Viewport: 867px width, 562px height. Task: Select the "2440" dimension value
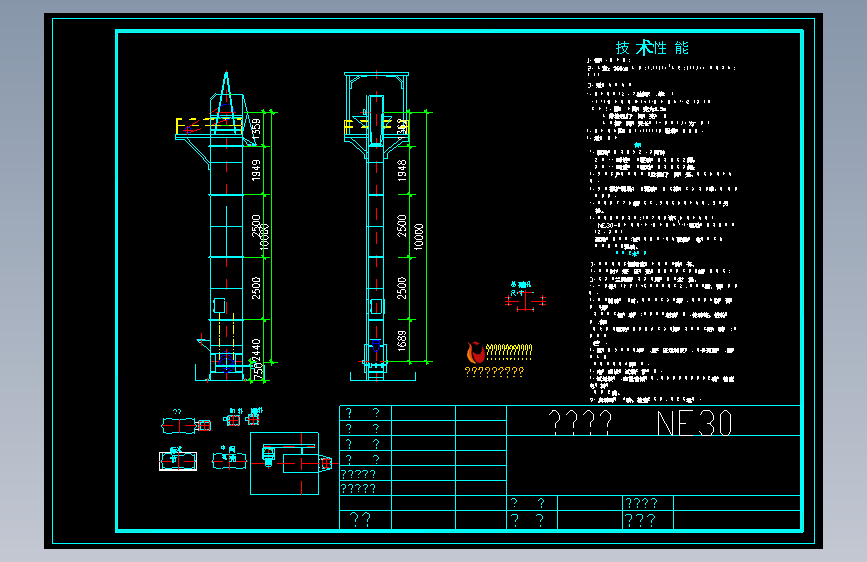coord(256,348)
